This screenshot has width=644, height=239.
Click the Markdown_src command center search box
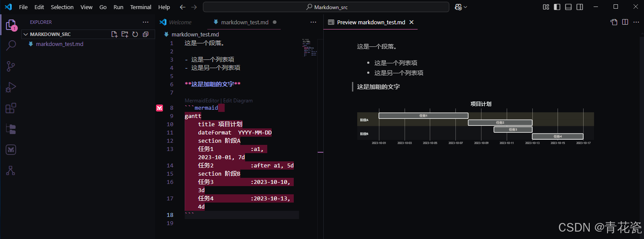click(326, 7)
